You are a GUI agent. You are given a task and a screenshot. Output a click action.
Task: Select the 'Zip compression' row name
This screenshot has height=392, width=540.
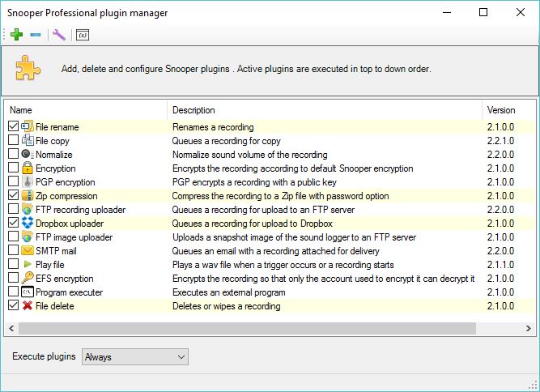[66, 196]
